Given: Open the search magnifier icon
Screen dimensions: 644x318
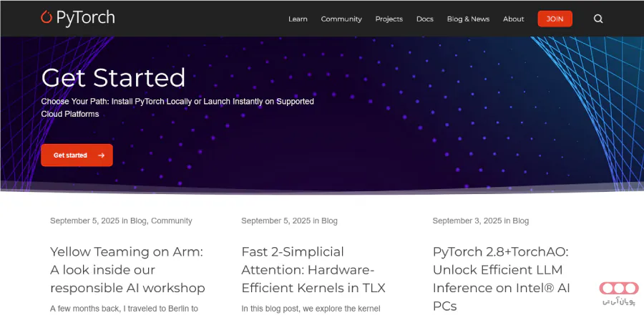Looking at the screenshot, I should pos(598,19).
